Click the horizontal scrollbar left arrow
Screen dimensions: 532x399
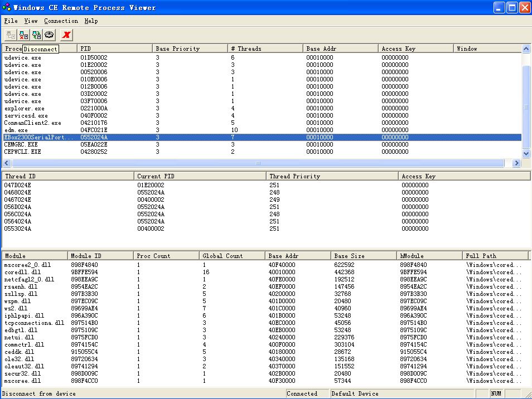pyautogui.click(x=7, y=163)
